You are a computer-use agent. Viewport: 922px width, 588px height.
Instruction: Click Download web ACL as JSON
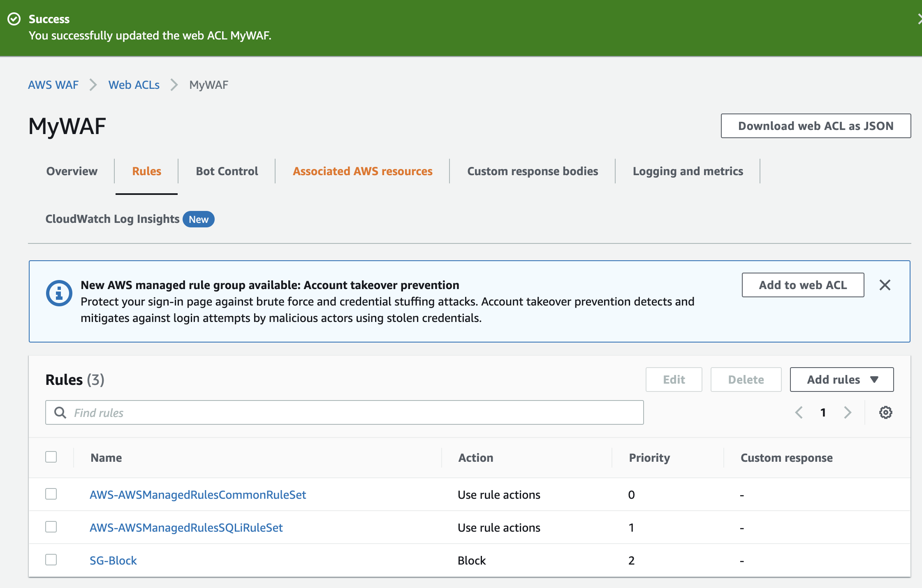[x=816, y=126]
